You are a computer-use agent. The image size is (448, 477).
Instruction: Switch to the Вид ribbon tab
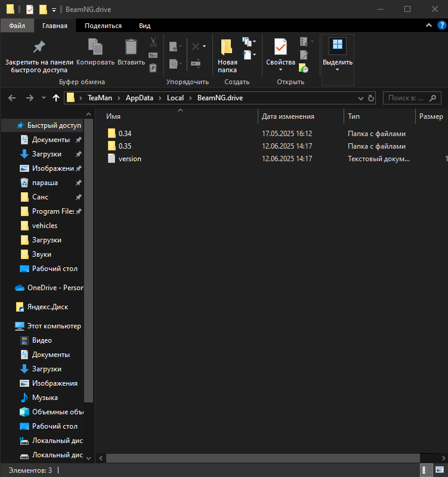pyautogui.click(x=145, y=26)
